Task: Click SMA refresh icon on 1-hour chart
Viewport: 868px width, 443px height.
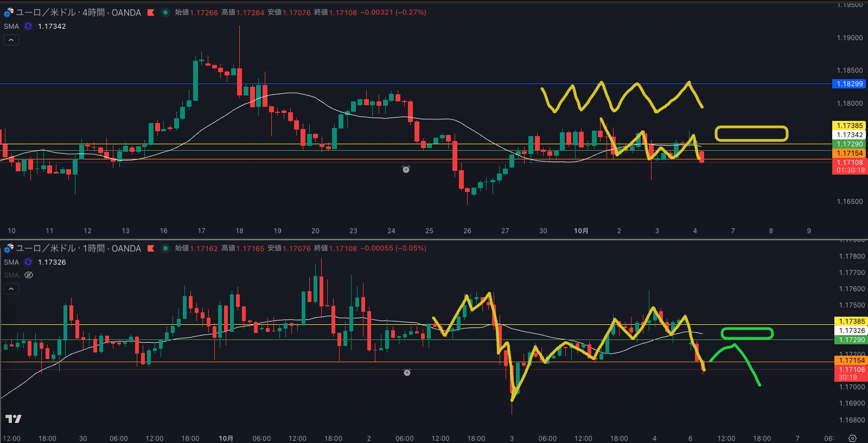Action: (28, 262)
